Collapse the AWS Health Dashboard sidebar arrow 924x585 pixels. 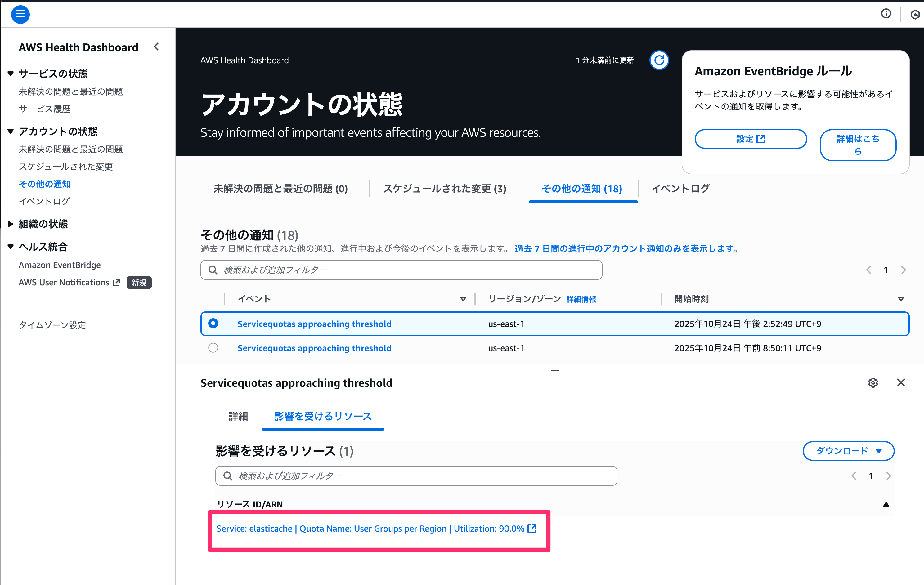[x=156, y=47]
